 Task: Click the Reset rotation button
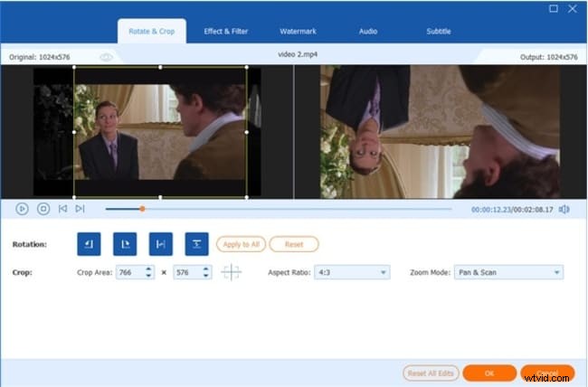[293, 244]
